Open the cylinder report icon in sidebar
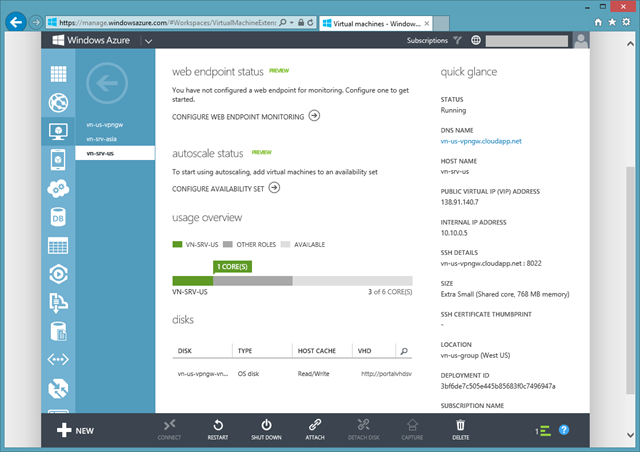 click(x=58, y=331)
